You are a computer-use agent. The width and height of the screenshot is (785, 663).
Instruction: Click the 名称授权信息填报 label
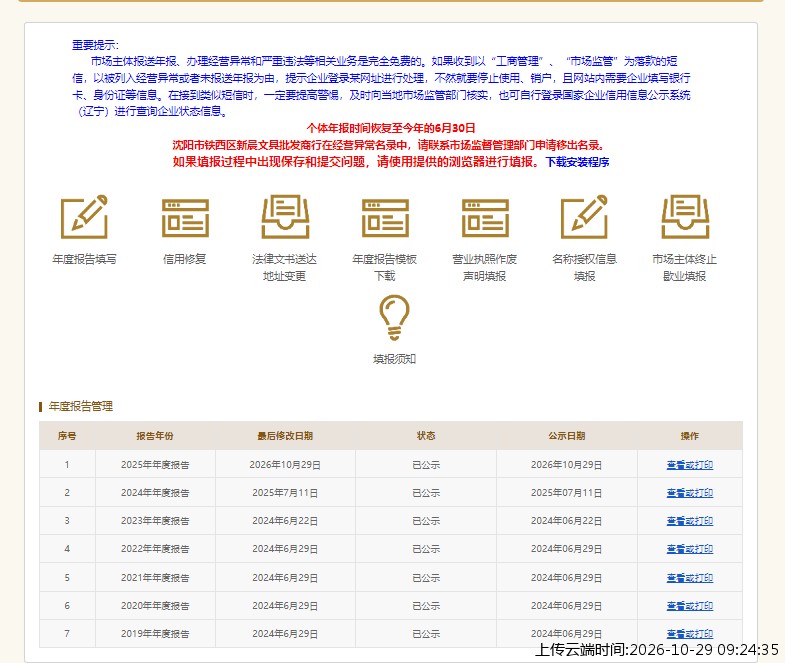pyautogui.click(x=584, y=267)
